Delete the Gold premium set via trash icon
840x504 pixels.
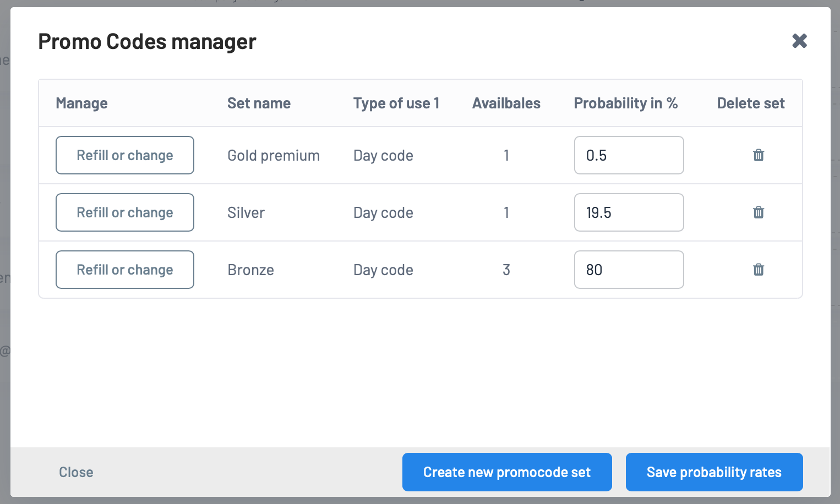(x=759, y=155)
